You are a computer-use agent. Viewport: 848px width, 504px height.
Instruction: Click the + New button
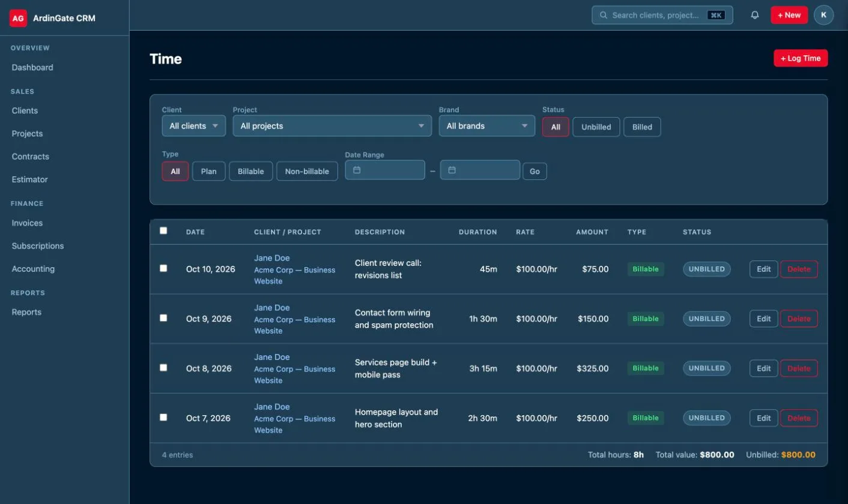[789, 15]
